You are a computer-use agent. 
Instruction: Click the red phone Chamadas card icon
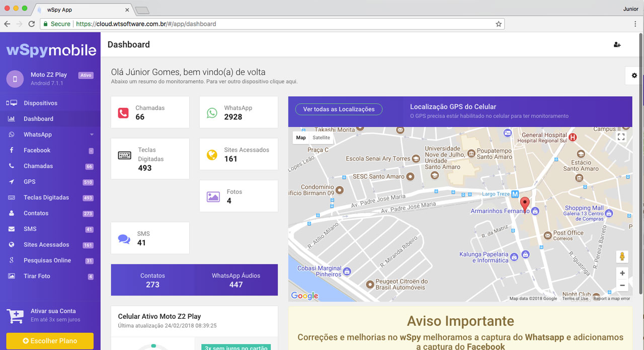123,113
